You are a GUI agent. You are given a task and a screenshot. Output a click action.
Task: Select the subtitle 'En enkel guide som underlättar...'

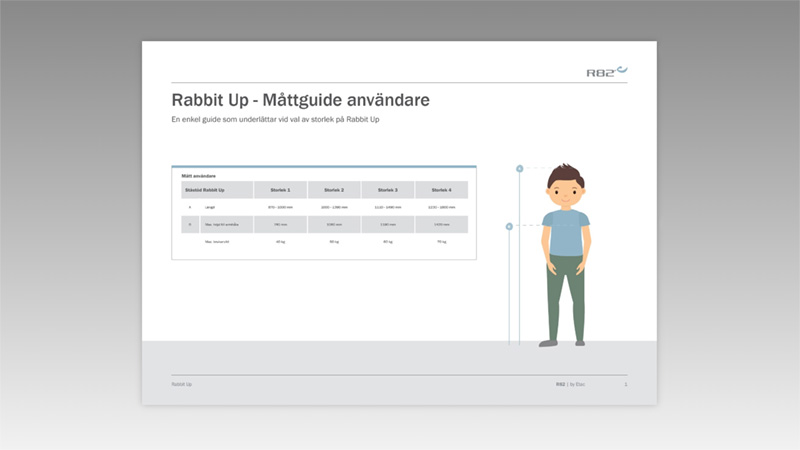[x=276, y=119]
